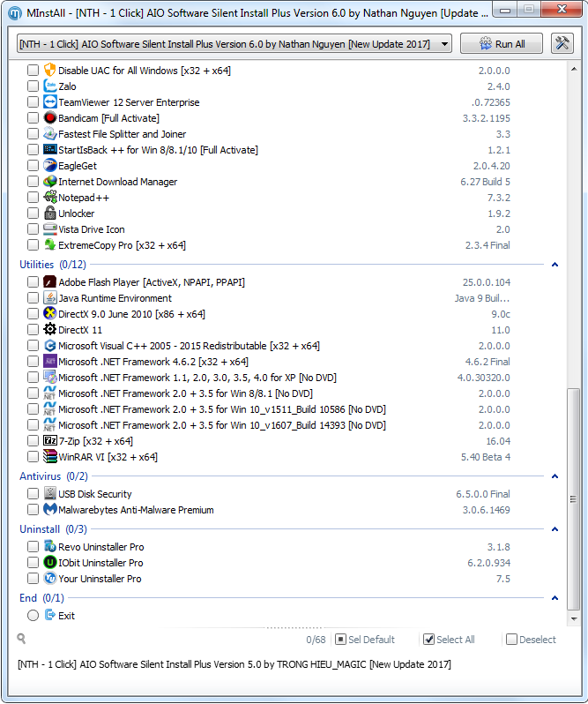
Task: Click scrollbar down arrow
Action: pyautogui.click(x=574, y=618)
